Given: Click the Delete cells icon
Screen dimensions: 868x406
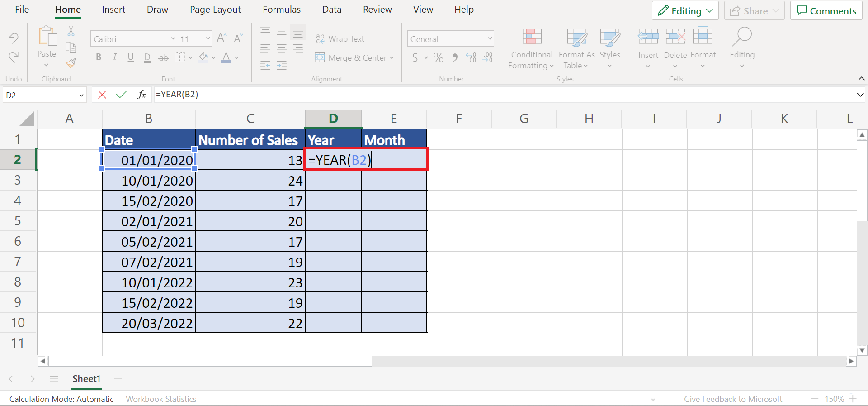Looking at the screenshot, I should coord(675,36).
